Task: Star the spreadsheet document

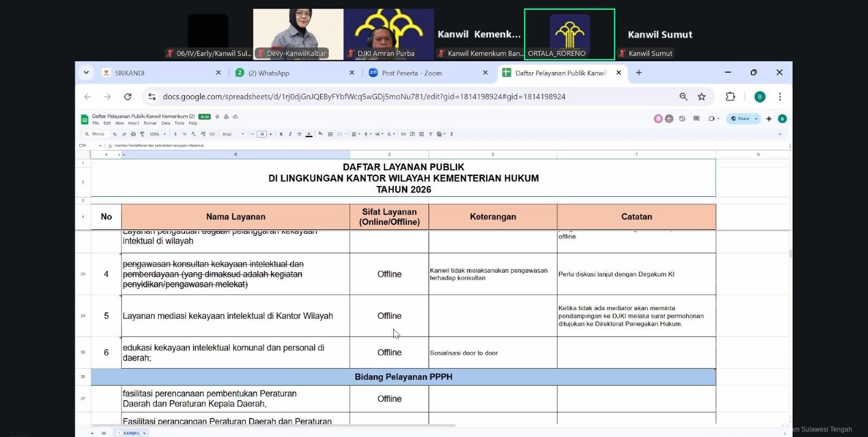Action: coord(218,117)
